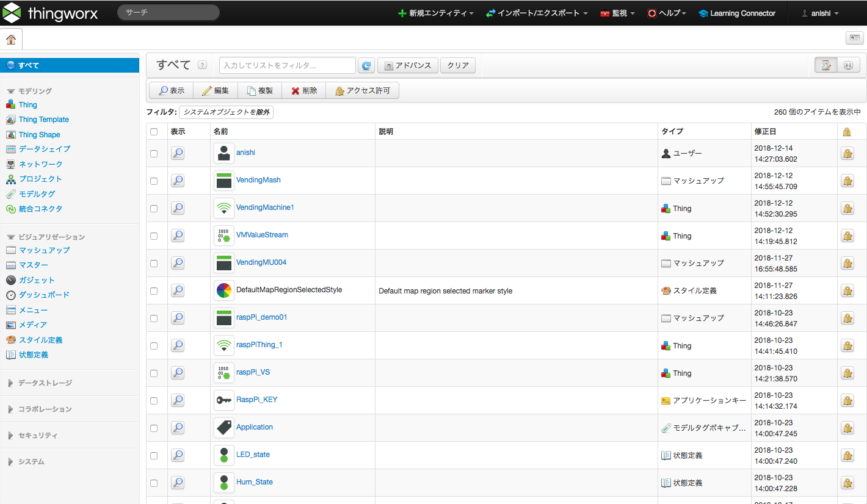This screenshot has width=867, height=504.
Task: Open view magnifier for raspPi_VS row
Action: (x=178, y=373)
